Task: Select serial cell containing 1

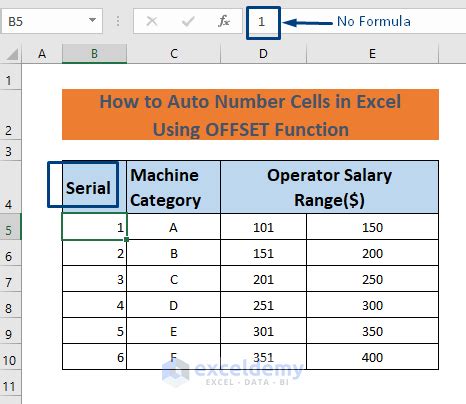Action: tap(94, 227)
